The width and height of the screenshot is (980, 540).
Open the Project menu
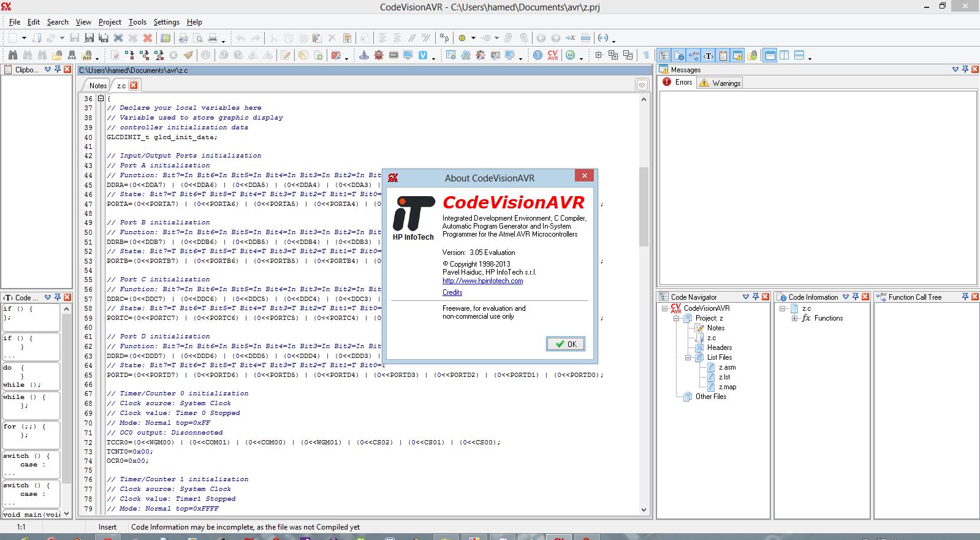pyautogui.click(x=110, y=22)
